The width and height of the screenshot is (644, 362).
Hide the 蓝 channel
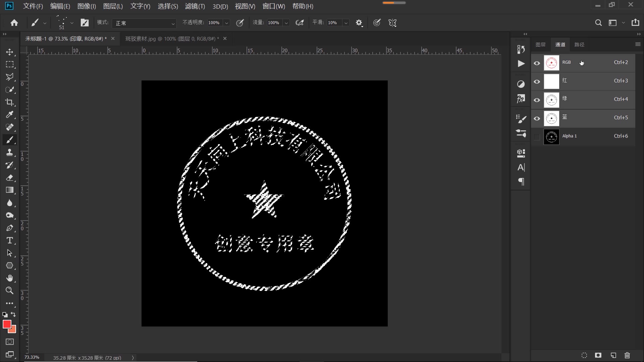coord(537,118)
